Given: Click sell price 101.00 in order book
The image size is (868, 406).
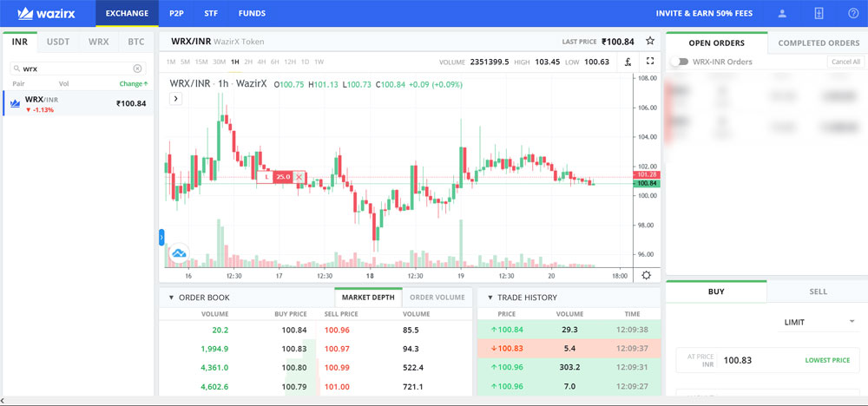Looking at the screenshot, I should (x=337, y=387).
